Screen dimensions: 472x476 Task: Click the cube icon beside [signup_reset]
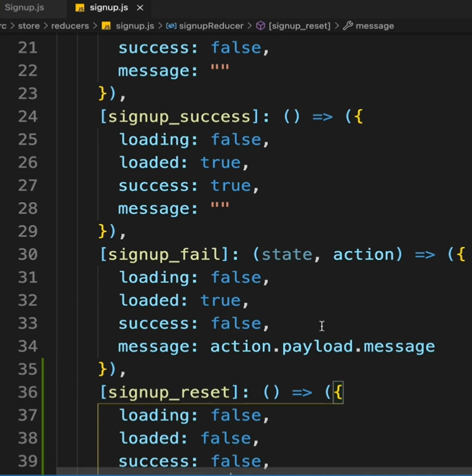click(260, 26)
